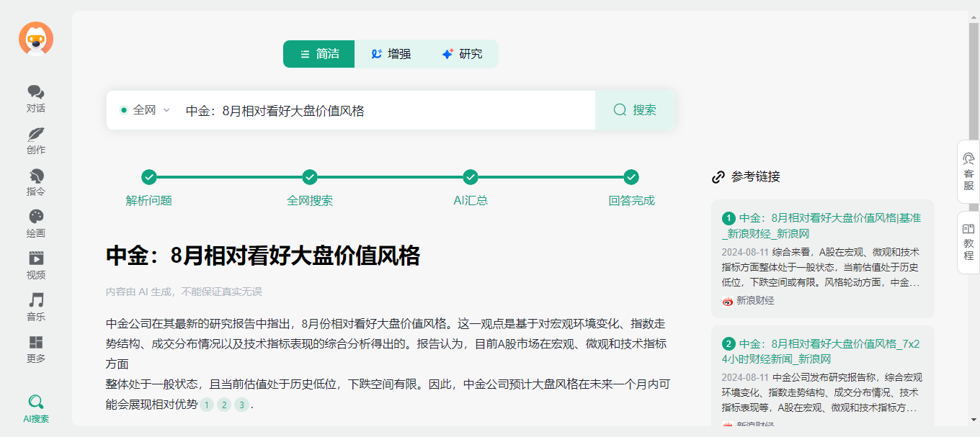The image size is (980, 437).
Task: Select the AI搜索 sidebar item
Action: point(36,409)
